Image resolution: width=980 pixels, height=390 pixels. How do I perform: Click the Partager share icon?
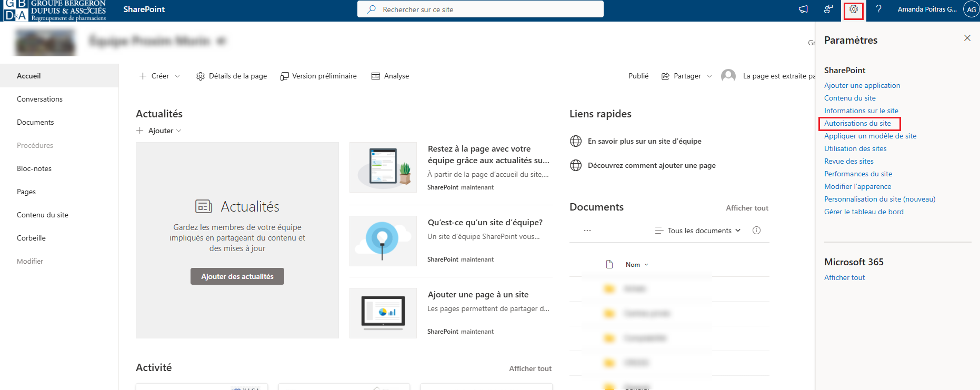[x=665, y=76]
